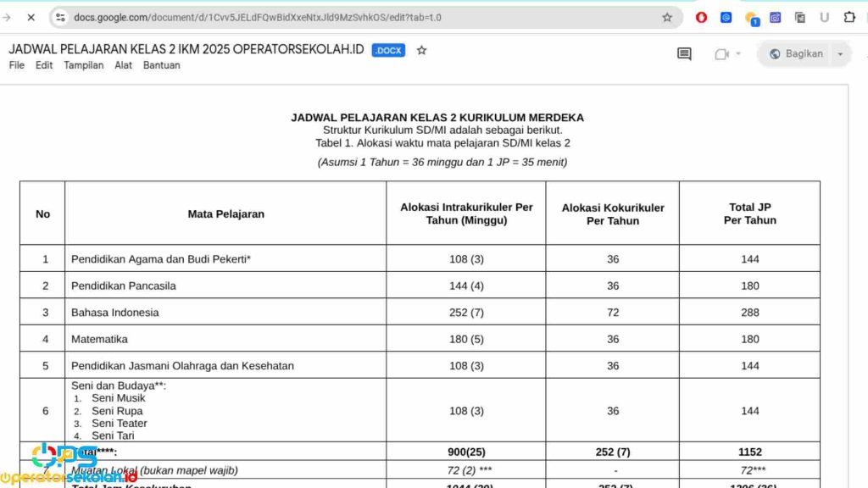Click 'Tabel 1. Alokasi waktu' caption line

442,142
